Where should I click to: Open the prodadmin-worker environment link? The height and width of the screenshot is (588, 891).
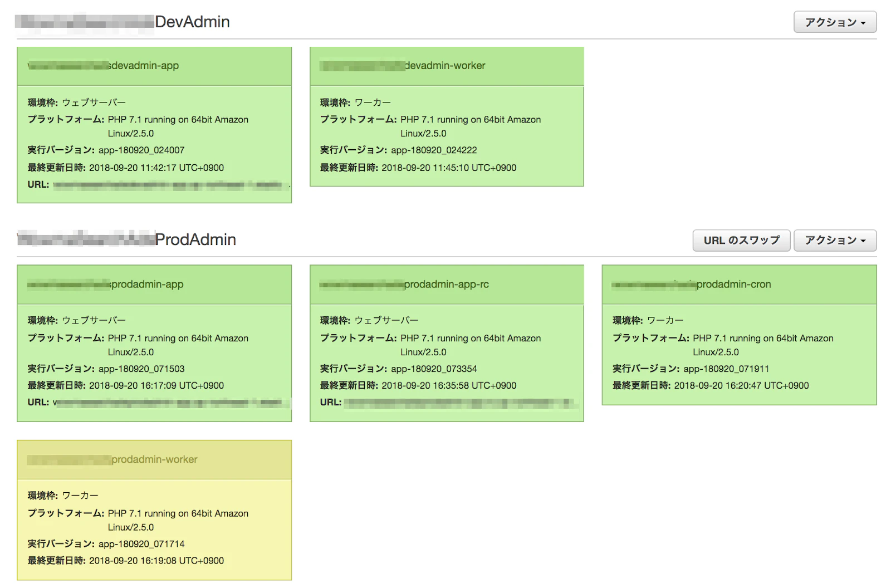[x=112, y=459]
